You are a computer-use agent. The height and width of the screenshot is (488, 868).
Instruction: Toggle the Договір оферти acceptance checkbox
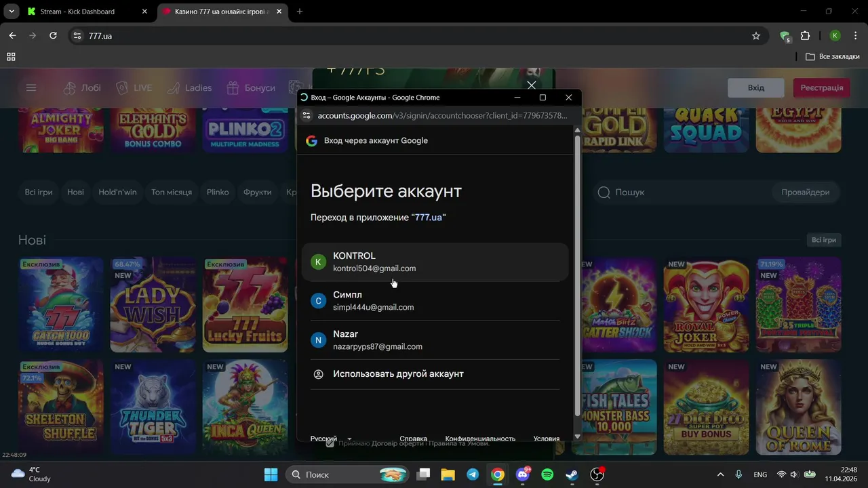click(330, 443)
